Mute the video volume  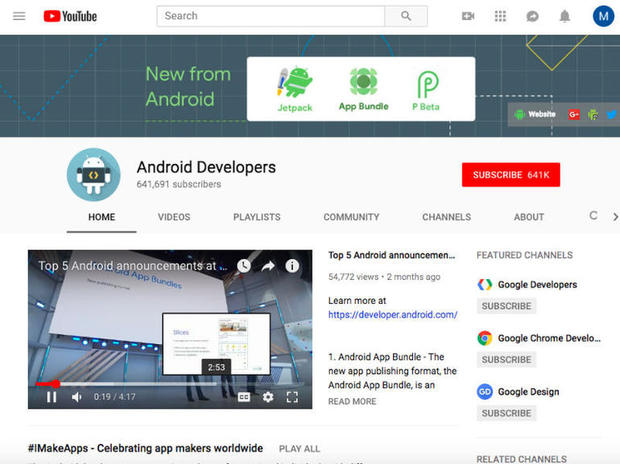(x=77, y=397)
